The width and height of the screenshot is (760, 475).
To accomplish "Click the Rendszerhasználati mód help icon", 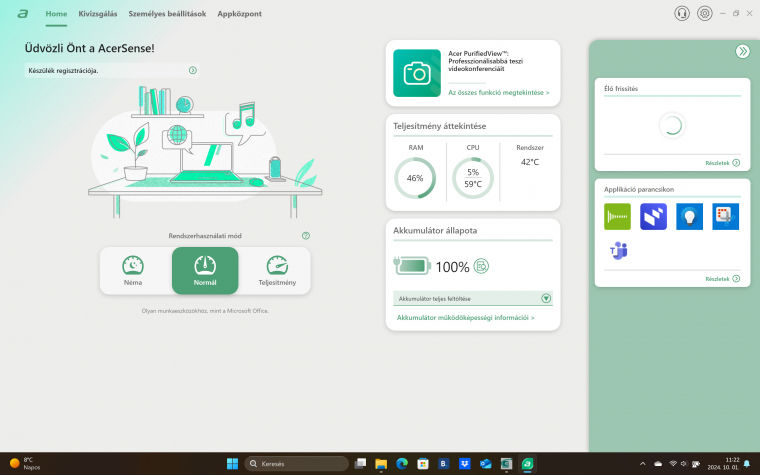I will tap(305, 236).
